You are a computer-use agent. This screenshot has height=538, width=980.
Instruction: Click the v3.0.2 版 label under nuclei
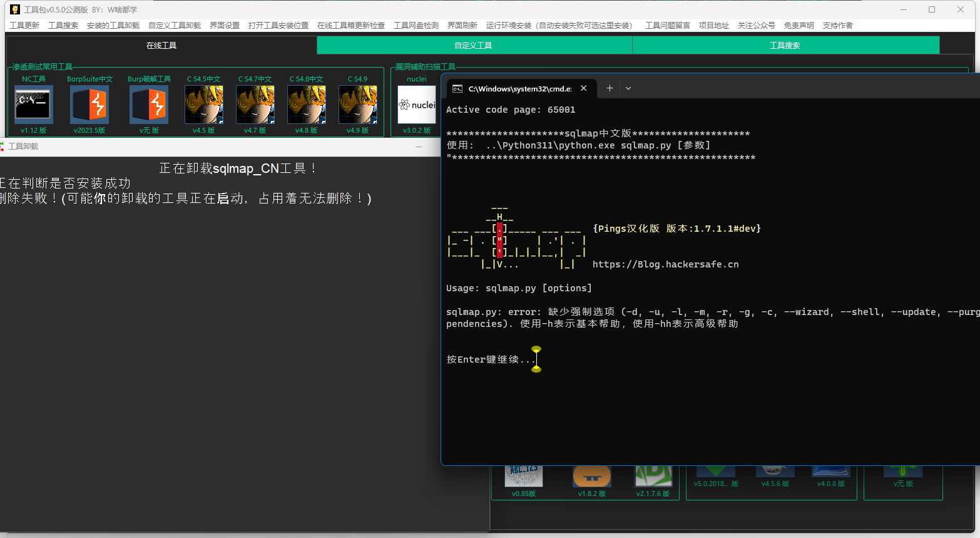pos(417,130)
